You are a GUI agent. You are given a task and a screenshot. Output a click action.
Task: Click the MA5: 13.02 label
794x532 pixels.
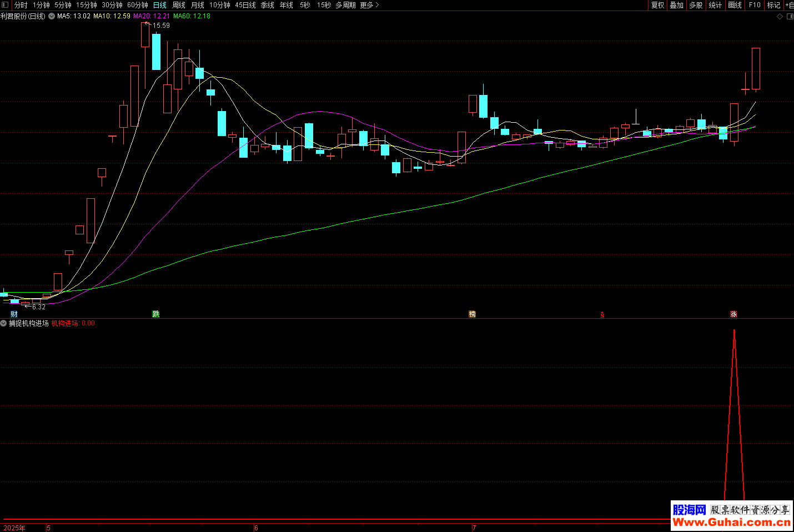coord(74,17)
